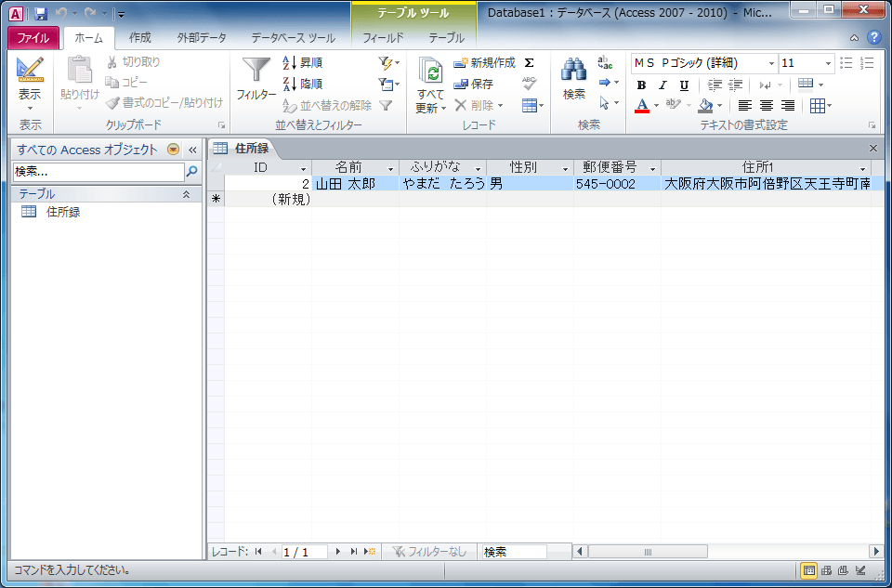Open the 住所1 column dropdown arrow
The image size is (892, 588).
tap(863, 169)
